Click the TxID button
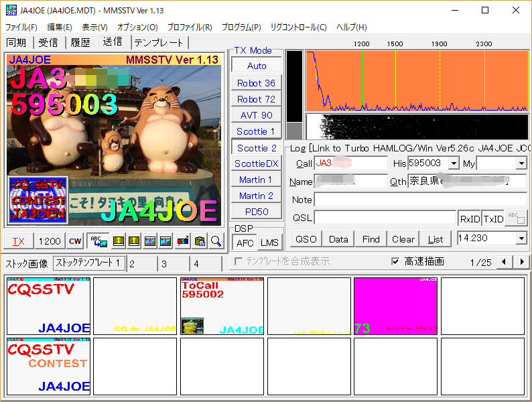532x402 pixels. 493,219
